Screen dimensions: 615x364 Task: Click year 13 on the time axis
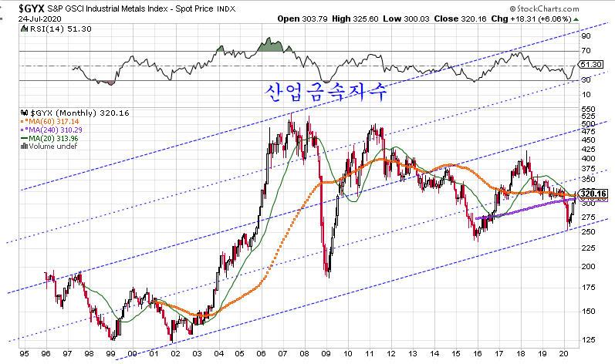413,354
